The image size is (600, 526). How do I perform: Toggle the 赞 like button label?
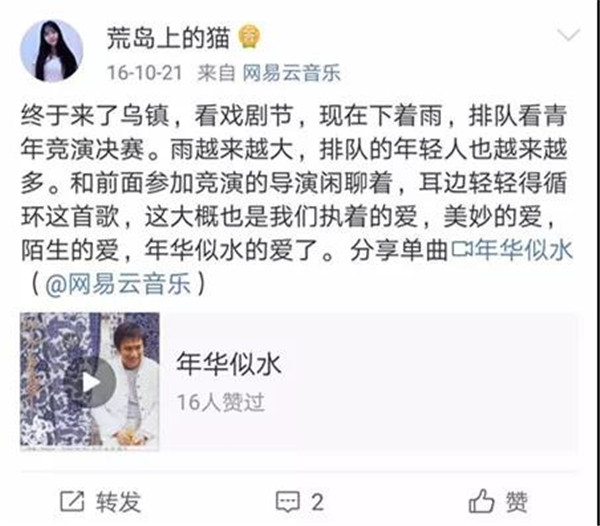coord(517,502)
